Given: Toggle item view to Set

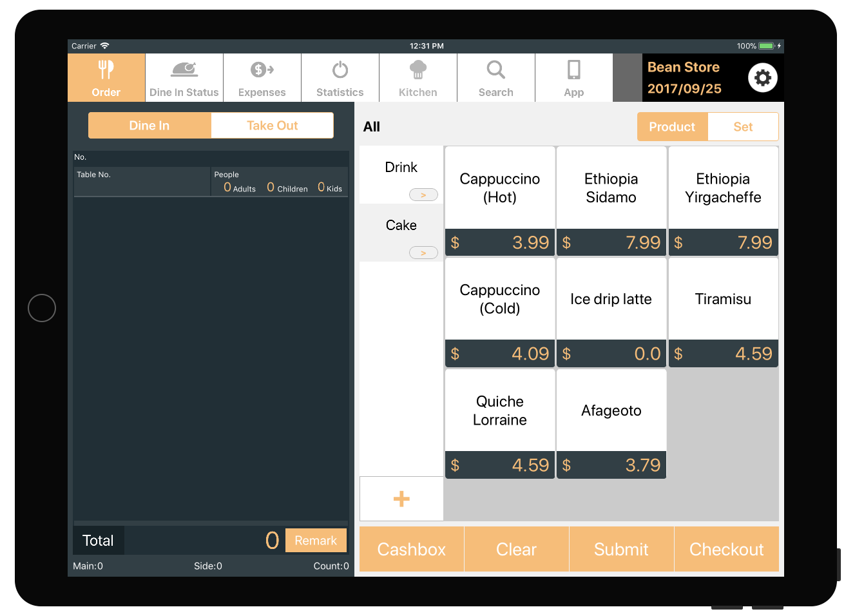Looking at the screenshot, I should [x=743, y=127].
